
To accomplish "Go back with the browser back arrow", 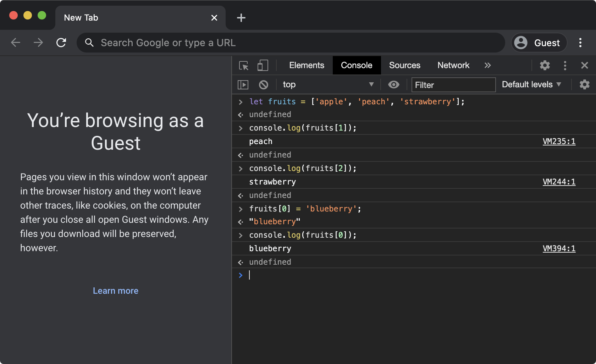I will 16,43.
